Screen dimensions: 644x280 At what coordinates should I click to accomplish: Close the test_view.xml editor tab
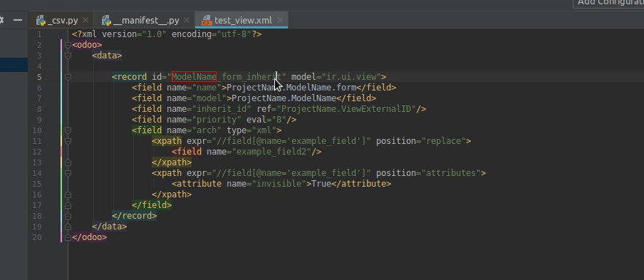280,20
